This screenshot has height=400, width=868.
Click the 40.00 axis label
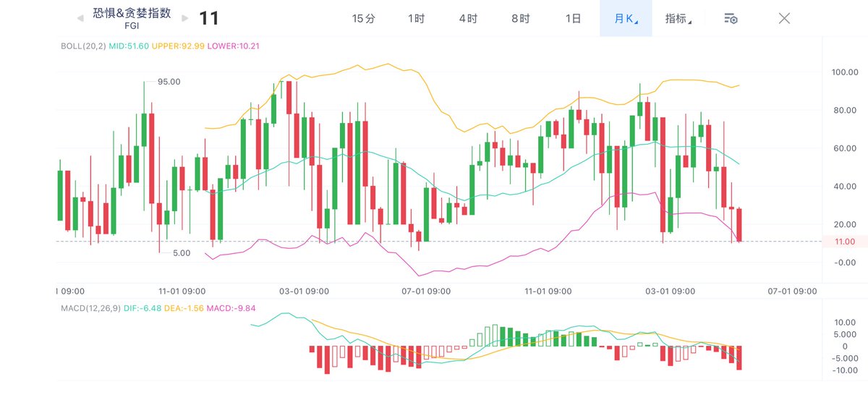[846, 186]
